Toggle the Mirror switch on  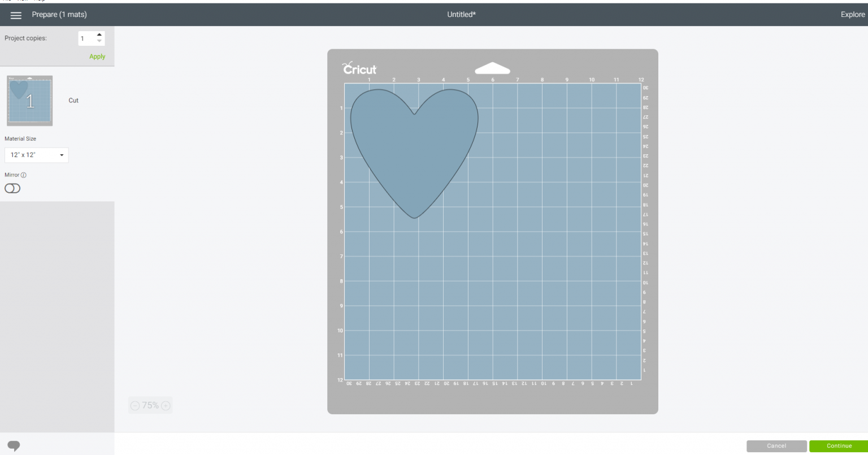(12, 188)
